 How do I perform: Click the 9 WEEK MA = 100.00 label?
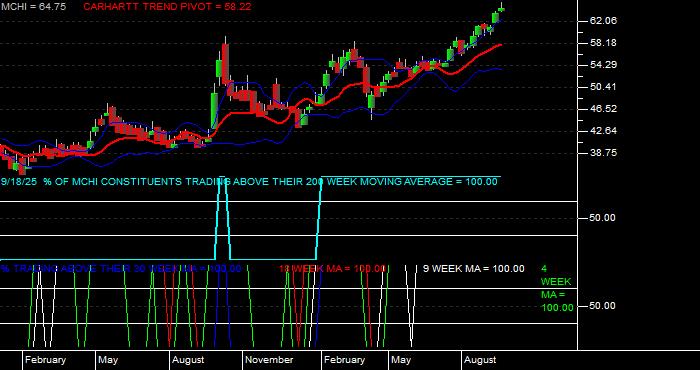tap(474, 269)
